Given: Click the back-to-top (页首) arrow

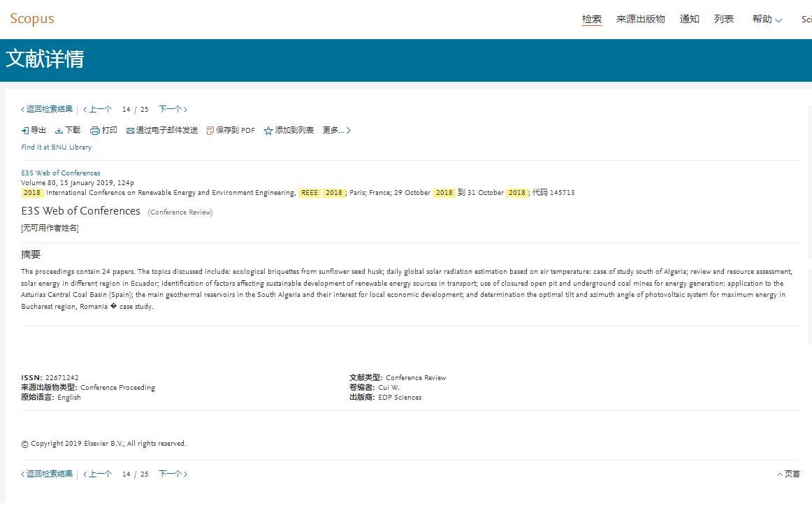Looking at the screenshot, I should click(x=780, y=474).
